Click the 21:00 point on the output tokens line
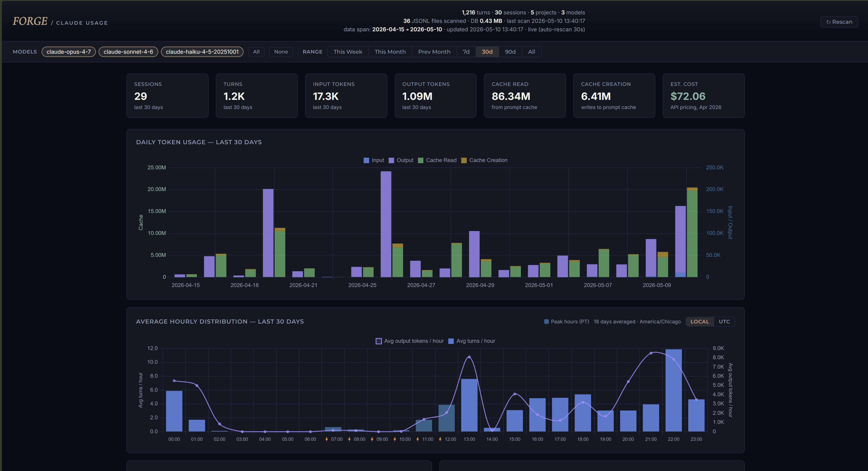This screenshot has width=868, height=471. click(651, 353)
